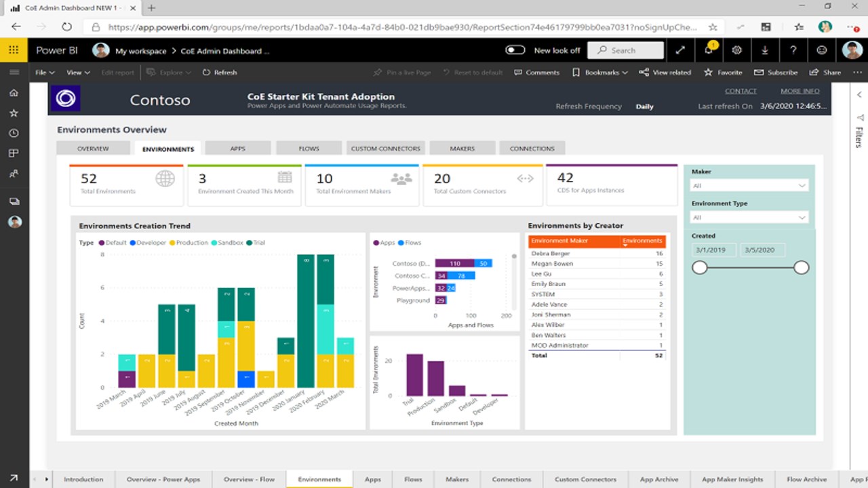The width and height of the screenshot is (868, 488).
Task: Select the CONNECTIONS report tab button
Action: pos(532,148)
